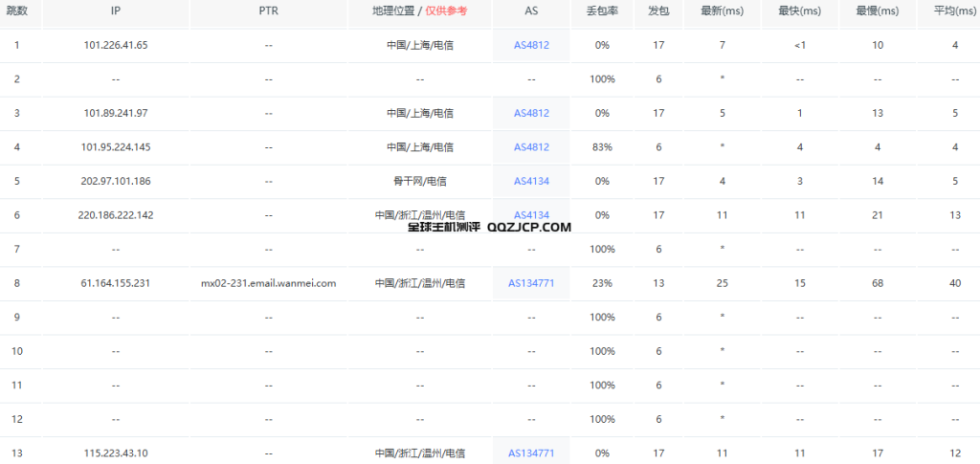
Task: Click the 地理位置 column header
Action: pos(391,11)
